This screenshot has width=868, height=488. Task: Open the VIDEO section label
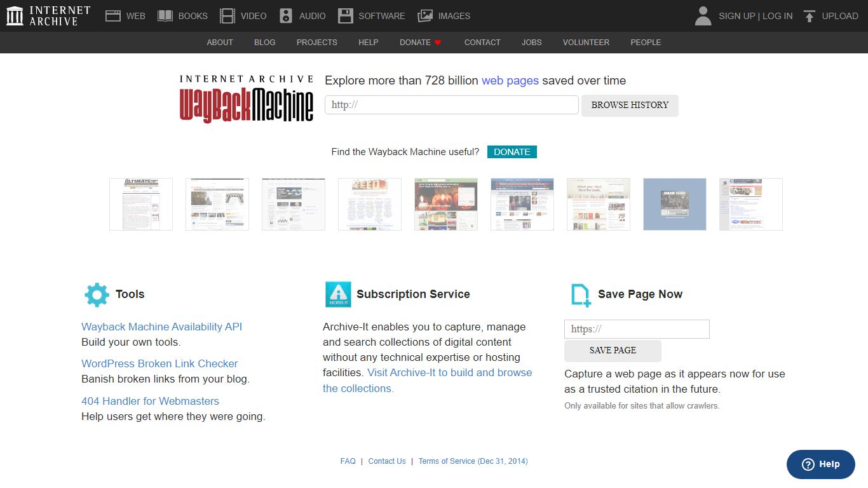click(254, 16)
